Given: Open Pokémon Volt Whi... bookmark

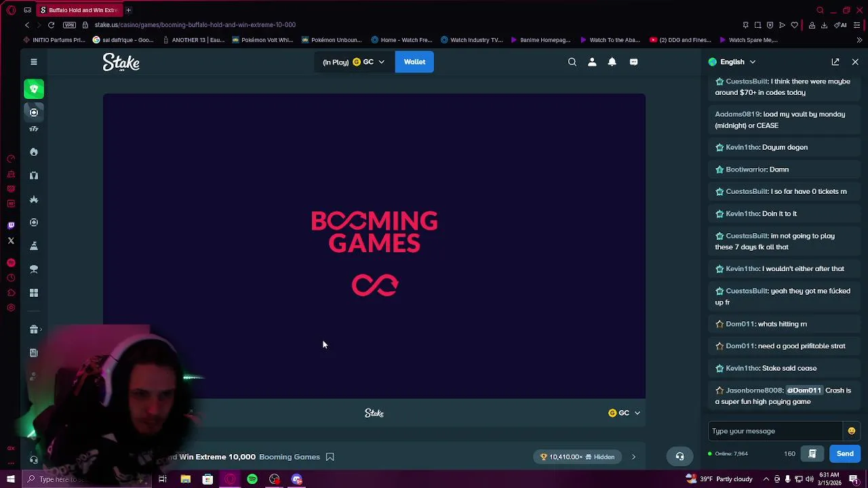Looking at the screenshot, I should tap(262, 40).
